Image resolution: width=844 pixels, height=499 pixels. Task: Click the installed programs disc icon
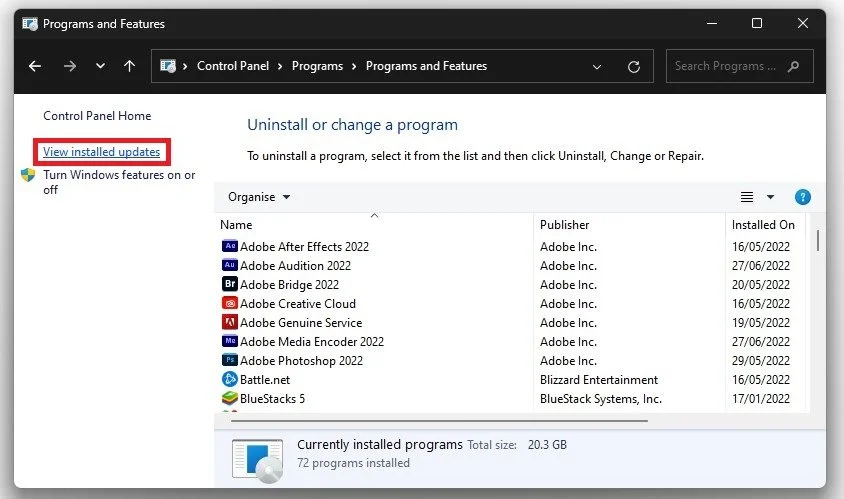(x=258, y=460)
